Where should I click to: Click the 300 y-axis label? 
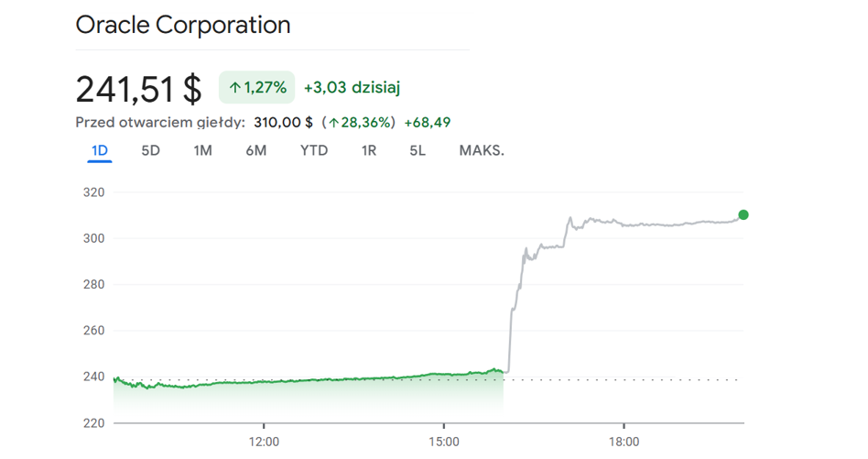pyautogui.click(x=93, y=238)
